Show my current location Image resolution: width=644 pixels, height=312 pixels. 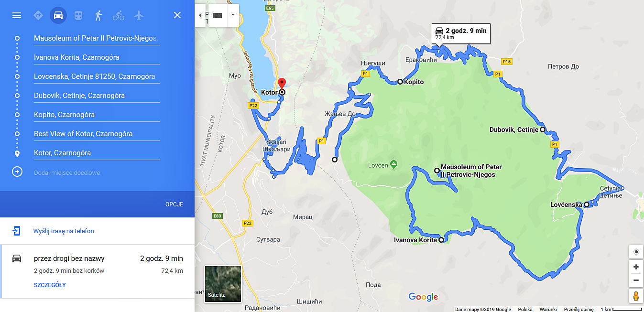click(636, 252)
